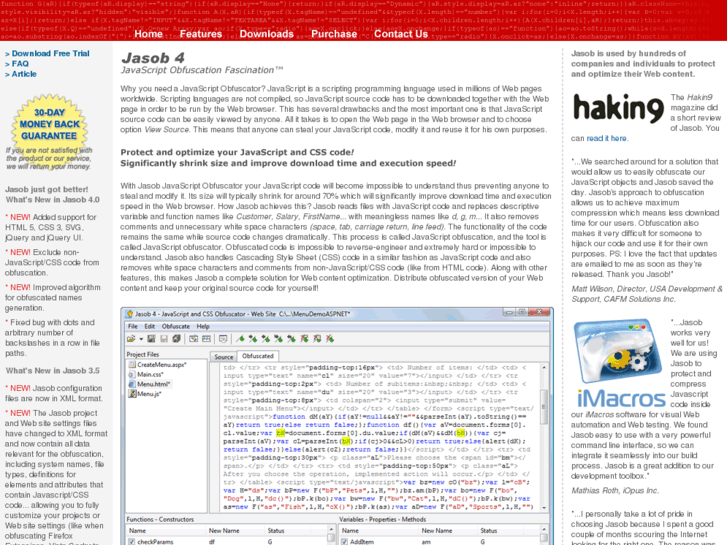
Task: Select Main.css in Project Files
Action: pyautogui.click(x=147, y=374)
